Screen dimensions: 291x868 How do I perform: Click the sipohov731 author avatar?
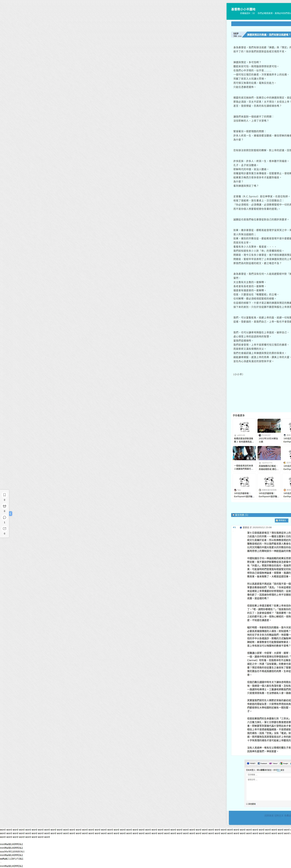pyautogui.click(x=260, y=463)
